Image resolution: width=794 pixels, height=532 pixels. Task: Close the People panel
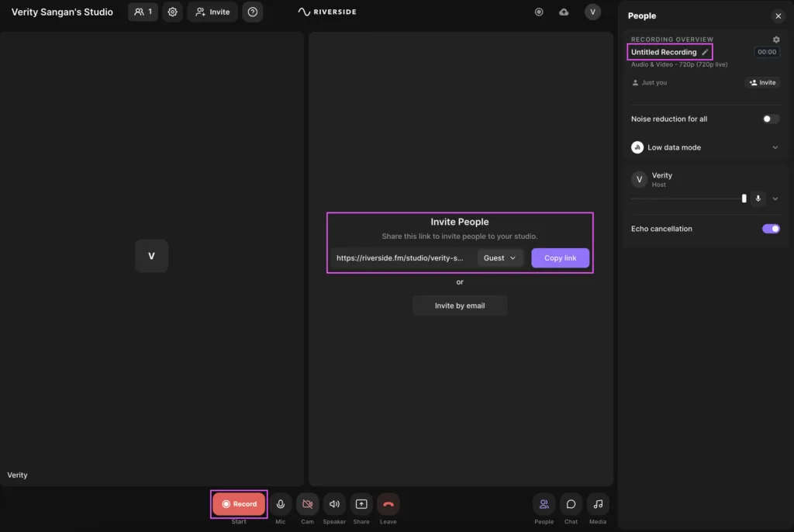tap(778, 16)
